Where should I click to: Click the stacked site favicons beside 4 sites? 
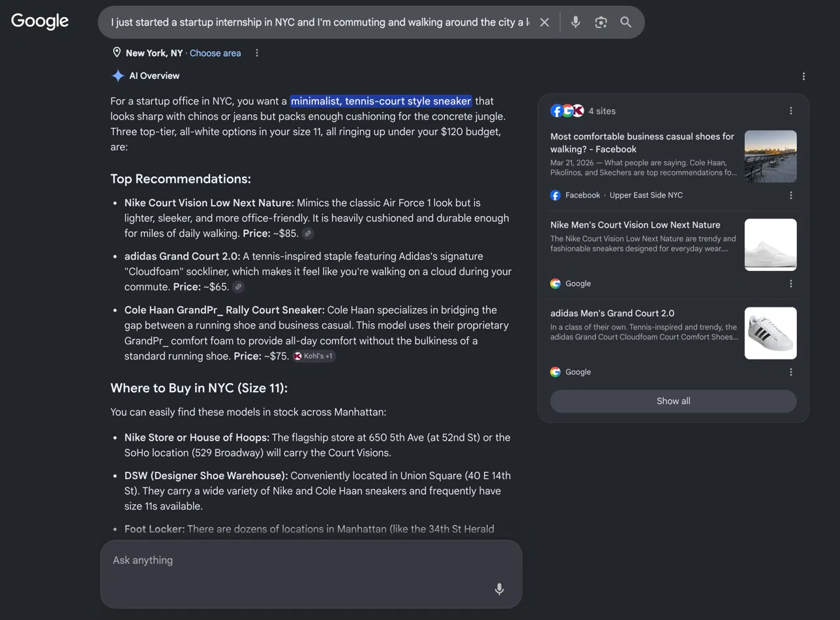(x=567, y=111)
